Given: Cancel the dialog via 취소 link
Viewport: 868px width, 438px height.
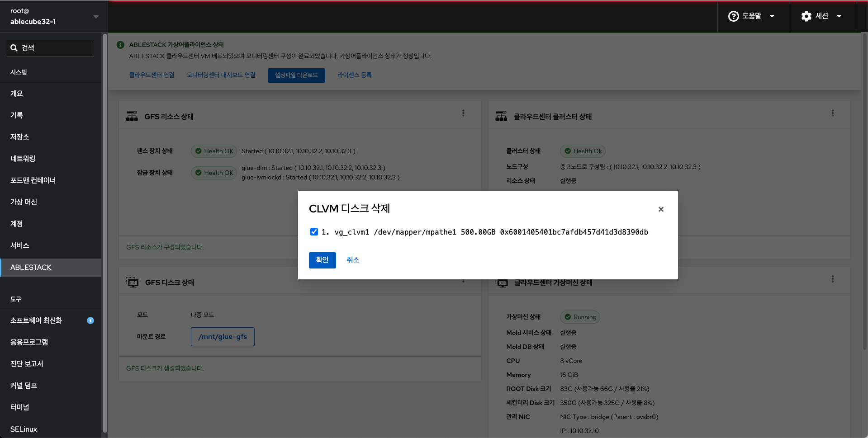Looking at the screenshot, I should 353,260.
